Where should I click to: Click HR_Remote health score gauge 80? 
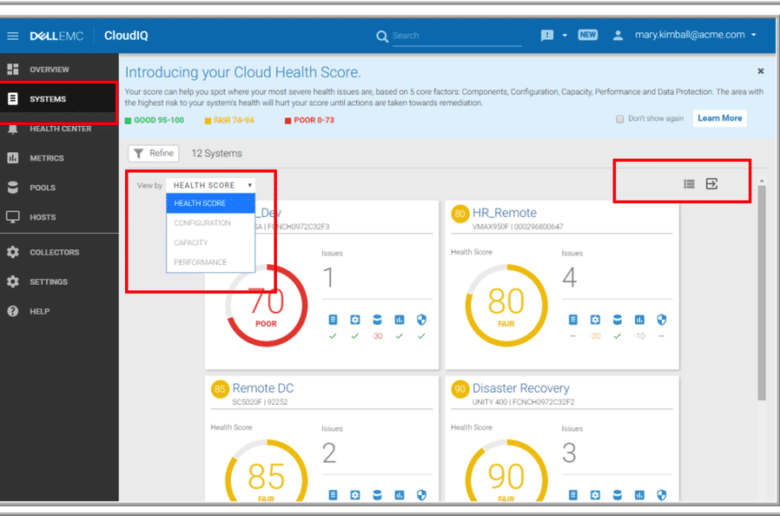(x=506, y=305)
